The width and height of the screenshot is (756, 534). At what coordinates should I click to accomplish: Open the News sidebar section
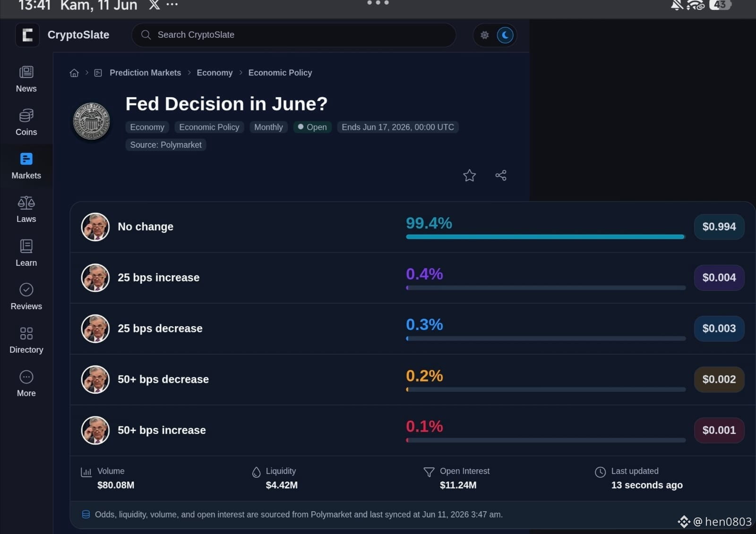26,79
